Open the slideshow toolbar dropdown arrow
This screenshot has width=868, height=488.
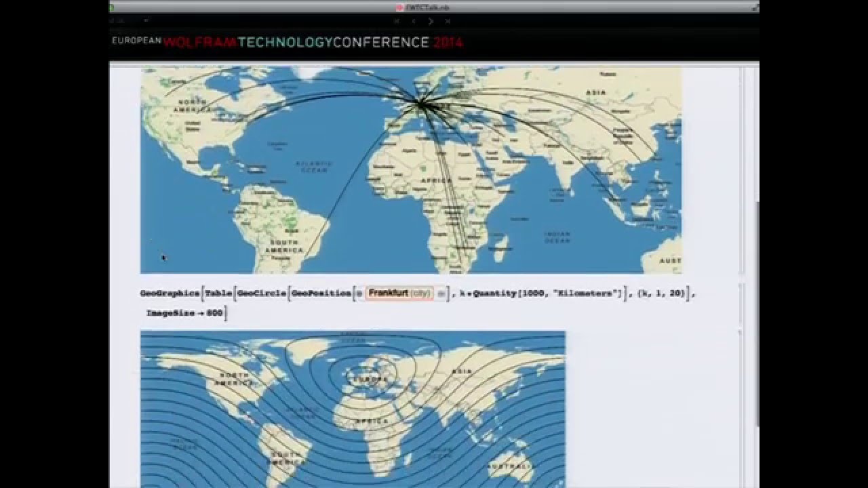[x=145, y=22]
